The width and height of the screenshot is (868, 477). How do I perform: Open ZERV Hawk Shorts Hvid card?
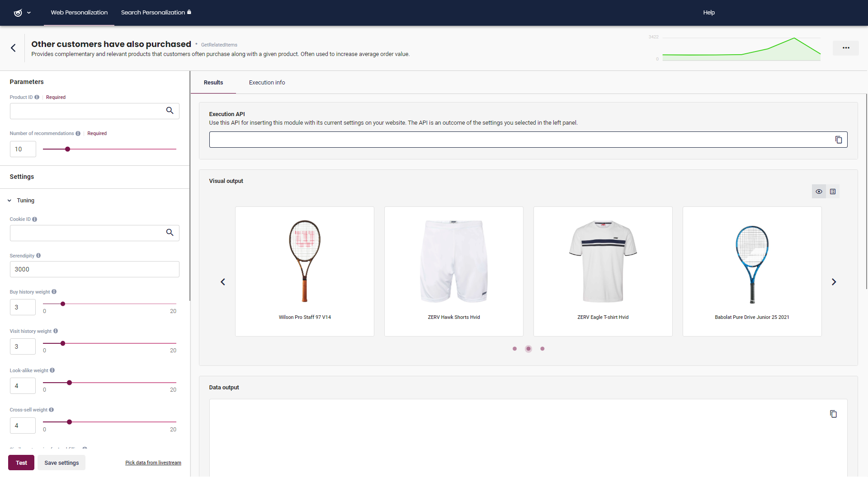pos(454,271)
